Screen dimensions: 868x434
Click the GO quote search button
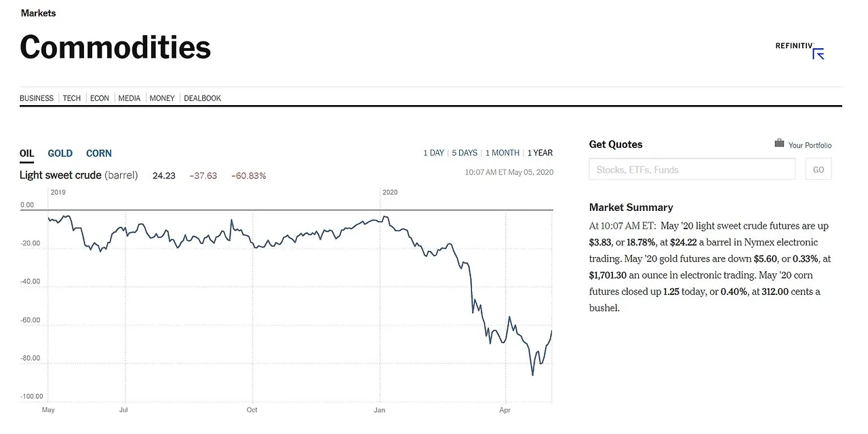pos(818,169)
